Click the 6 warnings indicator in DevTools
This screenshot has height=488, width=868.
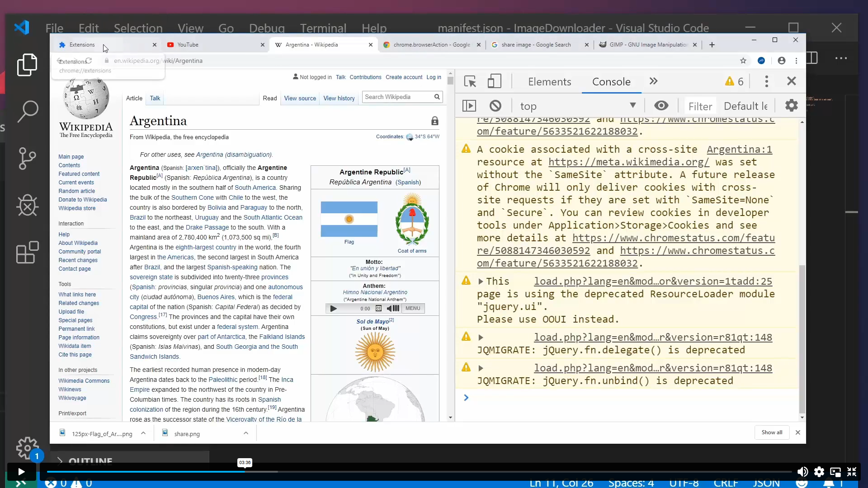coord(734,82)
